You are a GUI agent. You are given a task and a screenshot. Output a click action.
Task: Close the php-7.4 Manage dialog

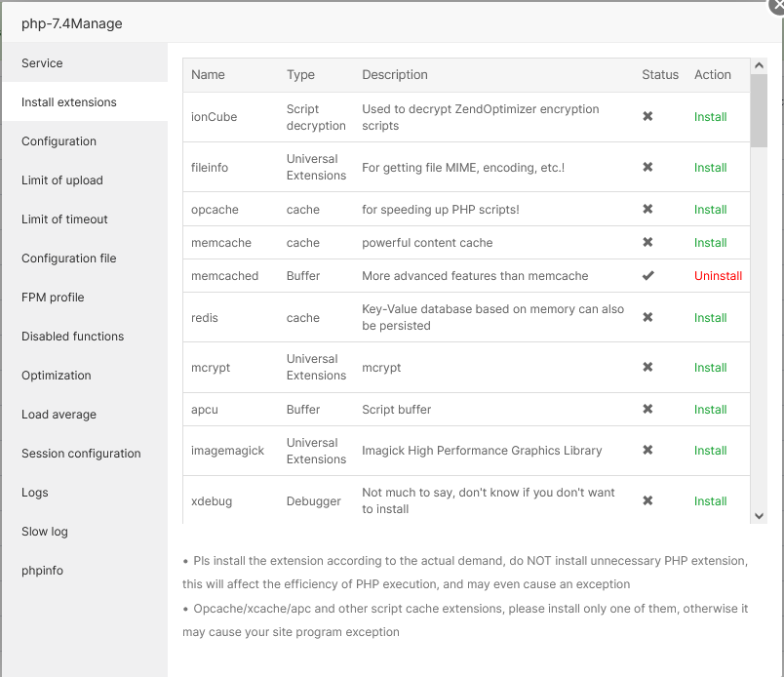tap(777, 5)
